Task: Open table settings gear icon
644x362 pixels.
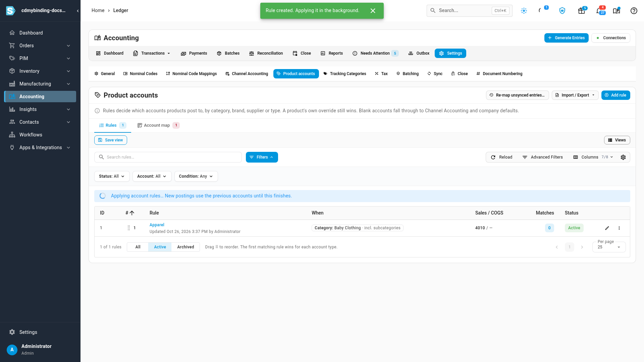Action: coord(623,157)
